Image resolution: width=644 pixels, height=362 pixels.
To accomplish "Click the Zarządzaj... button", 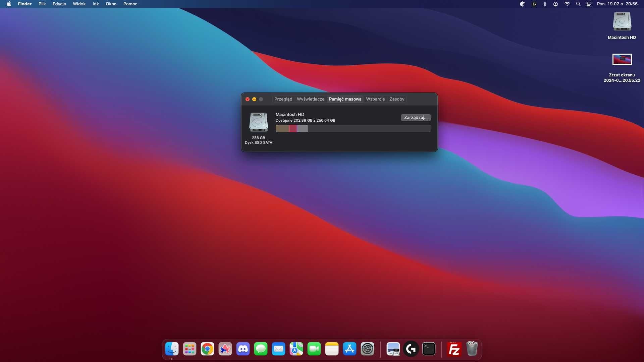I will pos(416,118).
